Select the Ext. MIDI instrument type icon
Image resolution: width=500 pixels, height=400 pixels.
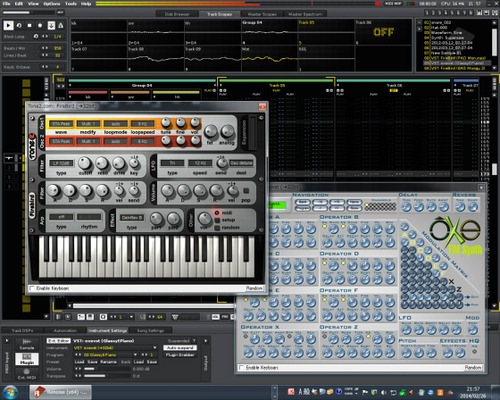coord(27,374)
